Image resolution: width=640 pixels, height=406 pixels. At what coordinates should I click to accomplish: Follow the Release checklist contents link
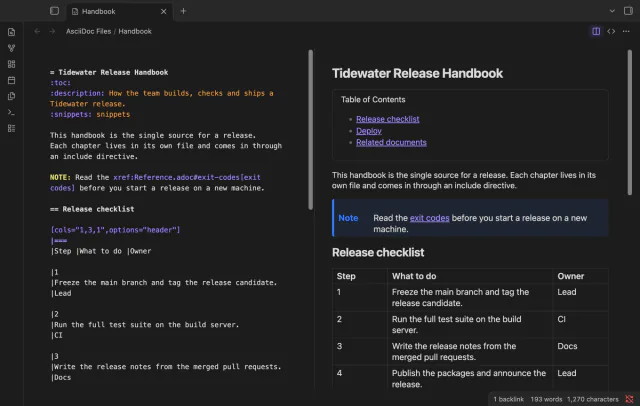click(387, 119)
